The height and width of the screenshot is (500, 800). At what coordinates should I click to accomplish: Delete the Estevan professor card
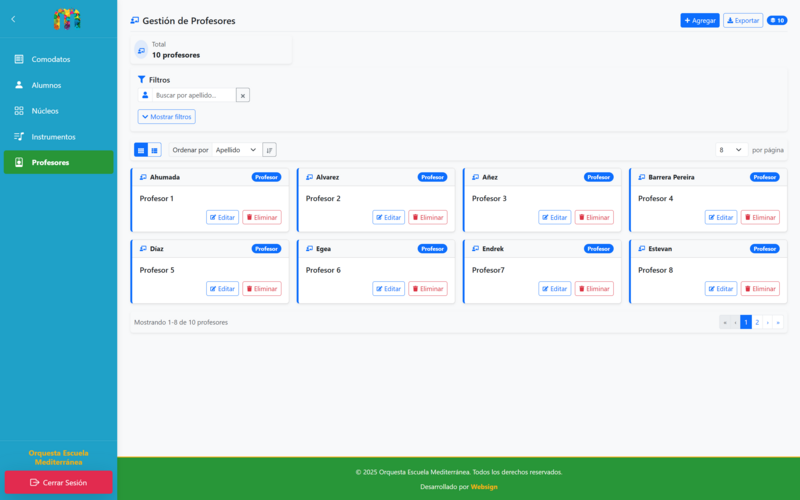coord(760,289)
